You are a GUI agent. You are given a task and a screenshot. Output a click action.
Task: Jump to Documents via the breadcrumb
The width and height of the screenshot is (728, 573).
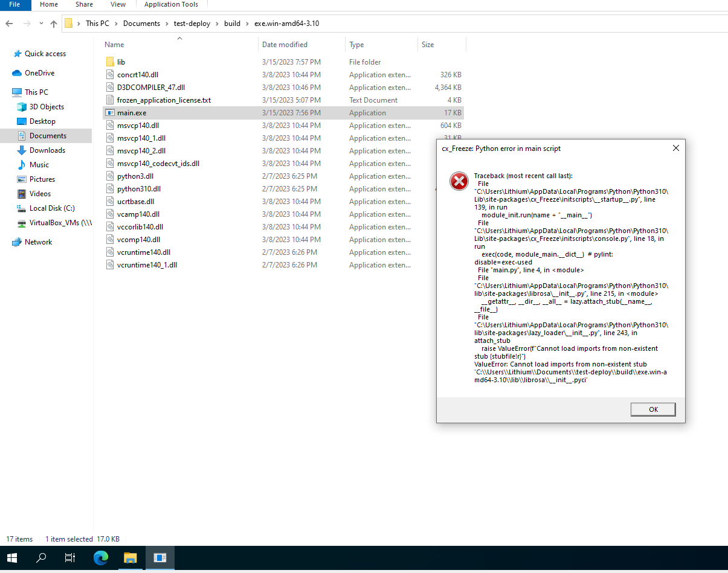pyautogui.click(x=141, y=23)
